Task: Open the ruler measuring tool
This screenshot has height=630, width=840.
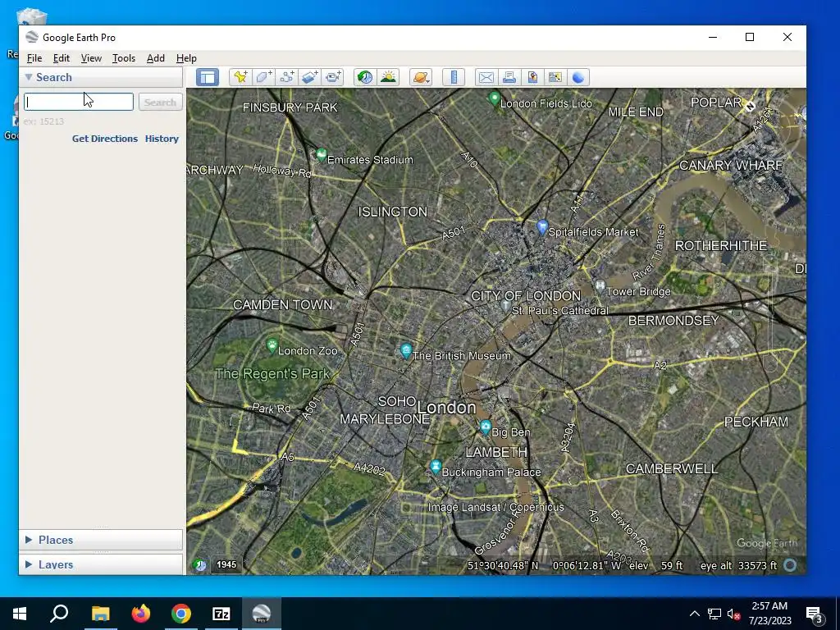Action: point(454,77)
